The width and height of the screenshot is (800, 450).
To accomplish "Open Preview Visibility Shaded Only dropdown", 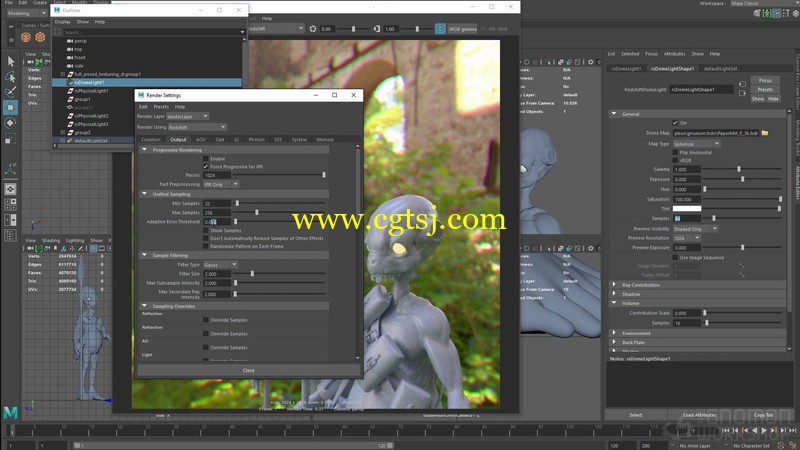I will coord(695,229).
